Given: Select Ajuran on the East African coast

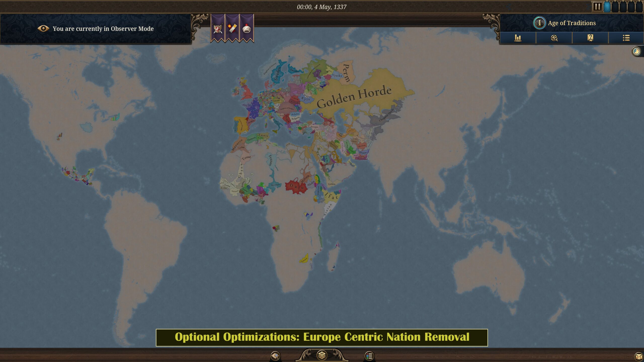Looking at the screenshot, I should click(328, 210).
